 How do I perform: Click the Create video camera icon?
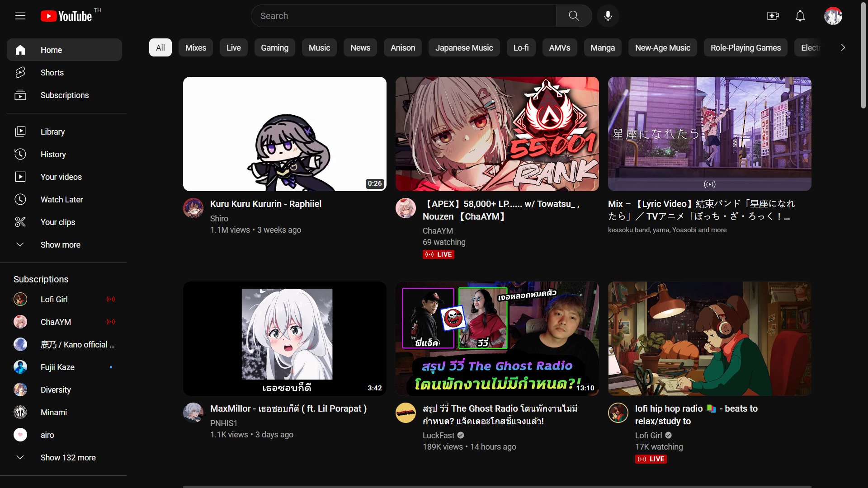pyautogui.click(x=773, y=16)
